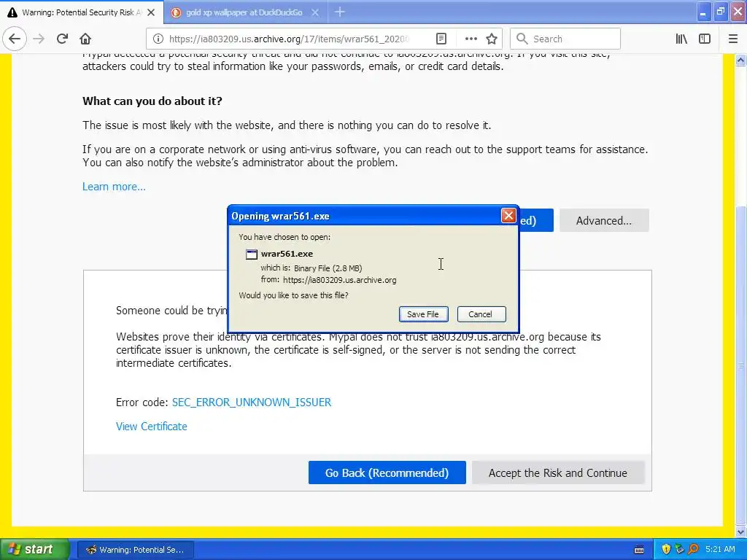
Task: Click Go Back (Recommended) button at bottom
Action: pyautogui.click(x=387, y=472)
